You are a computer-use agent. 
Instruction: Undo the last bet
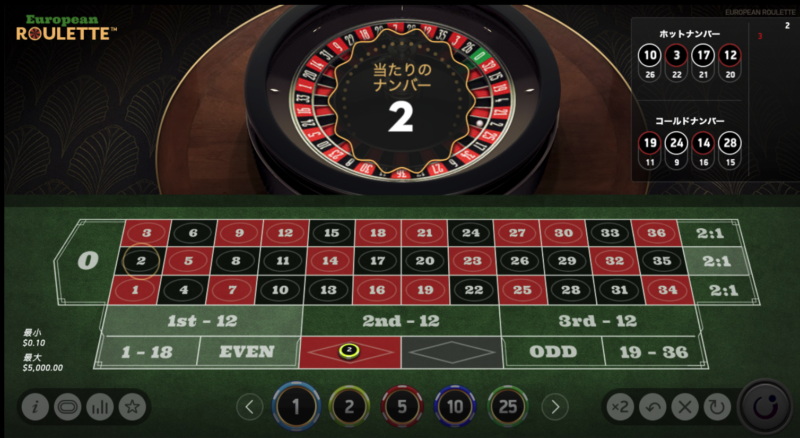[x=653, y=407]
